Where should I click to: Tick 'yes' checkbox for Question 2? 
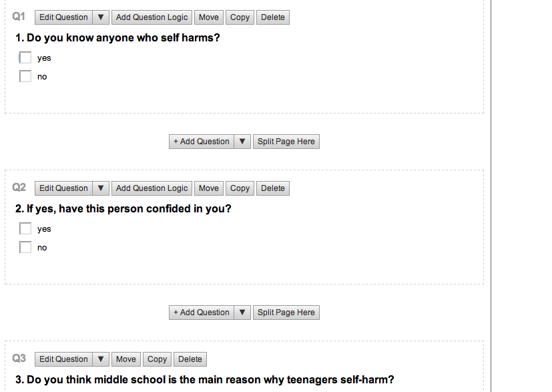25,229
